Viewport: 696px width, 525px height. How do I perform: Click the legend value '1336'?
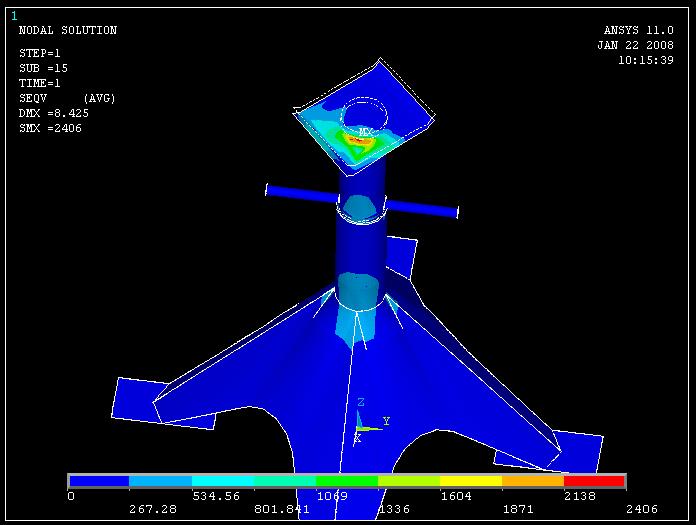tap(394, 509)
